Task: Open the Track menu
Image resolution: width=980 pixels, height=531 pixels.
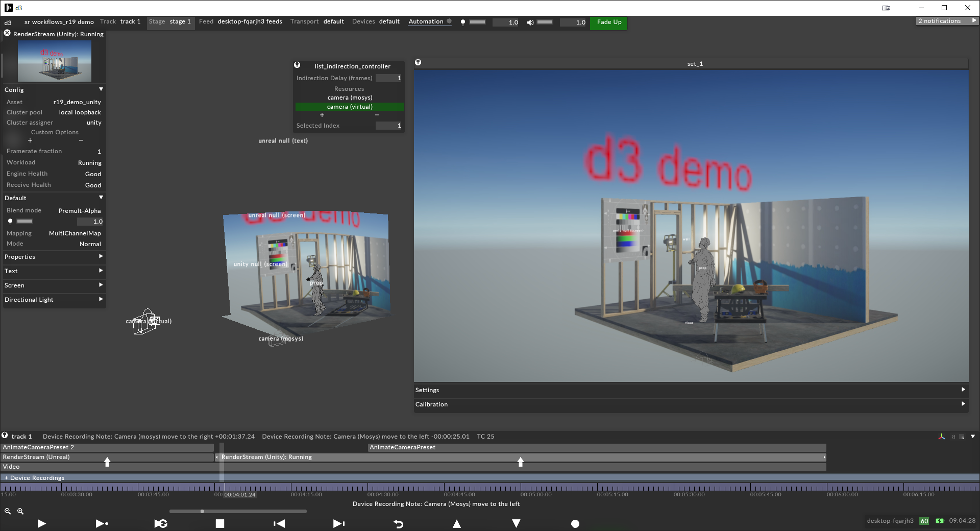Action: pos(120,21)
